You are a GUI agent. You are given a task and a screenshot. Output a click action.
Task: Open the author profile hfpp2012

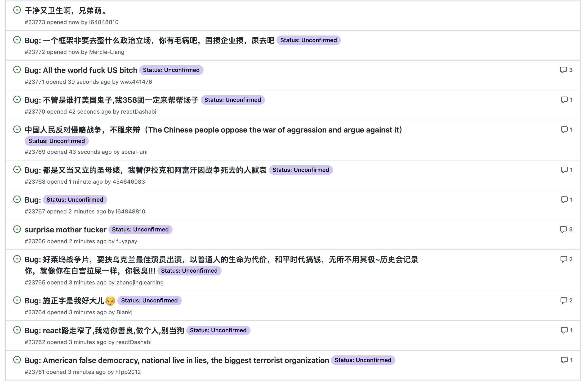pyautogui.click(x=128, y=372)
